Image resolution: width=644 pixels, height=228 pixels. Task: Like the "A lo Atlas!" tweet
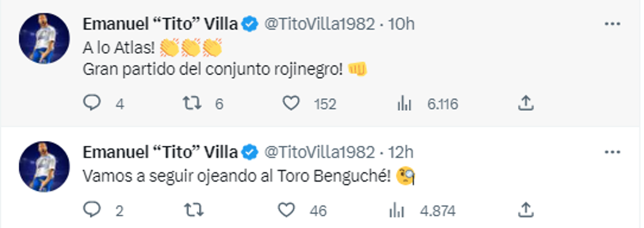click(291, 103)
